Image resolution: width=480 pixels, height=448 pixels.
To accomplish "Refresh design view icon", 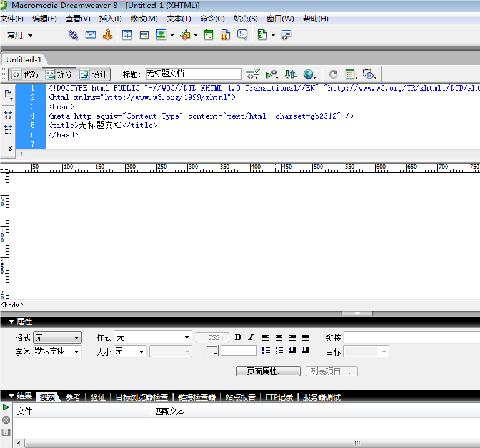I will pos(333,74).
